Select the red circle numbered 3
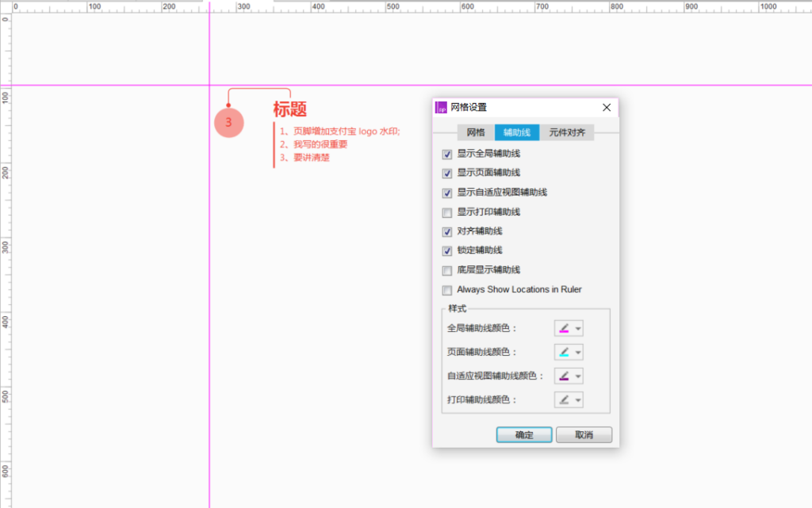Viewport: 812px width, 508px height. pyautogui.click(x=229, y=123)
